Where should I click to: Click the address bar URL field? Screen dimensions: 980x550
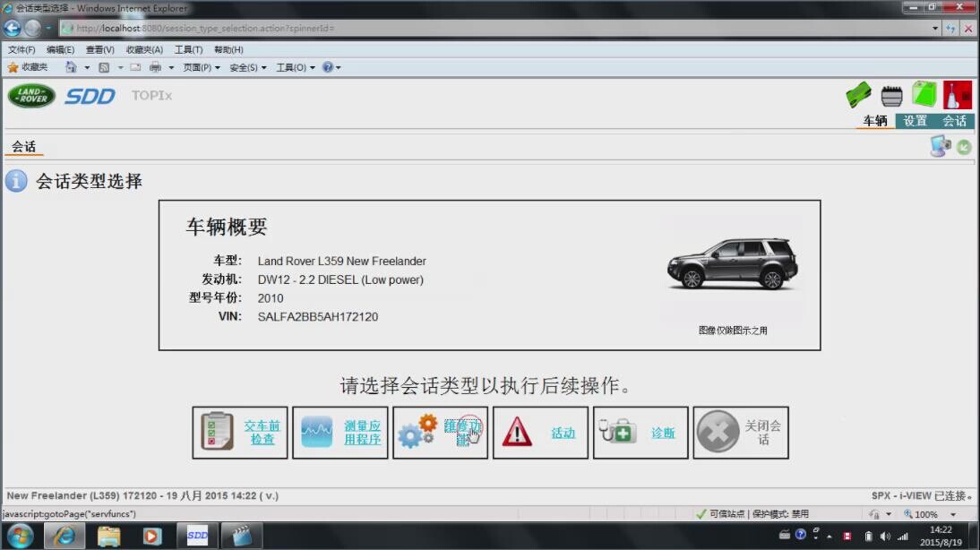[x=494, y=28]
